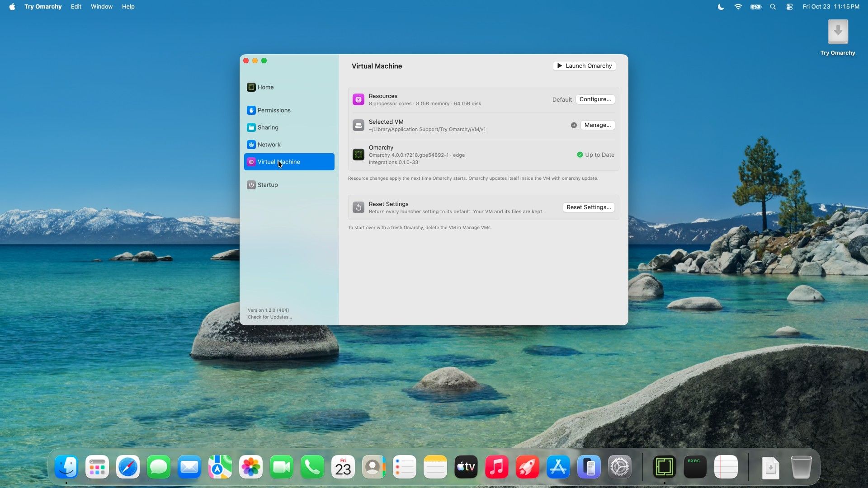Open Safari from the Dock
868x488 pixels.
[128, 467]
